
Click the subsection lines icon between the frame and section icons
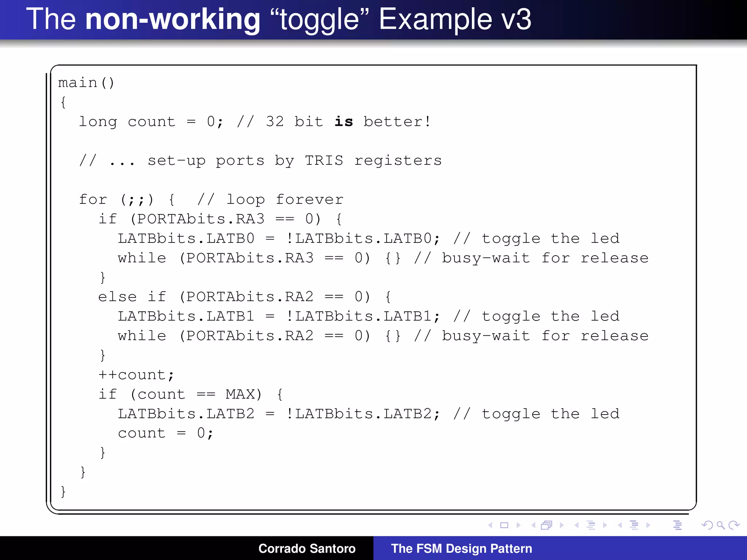591,525
